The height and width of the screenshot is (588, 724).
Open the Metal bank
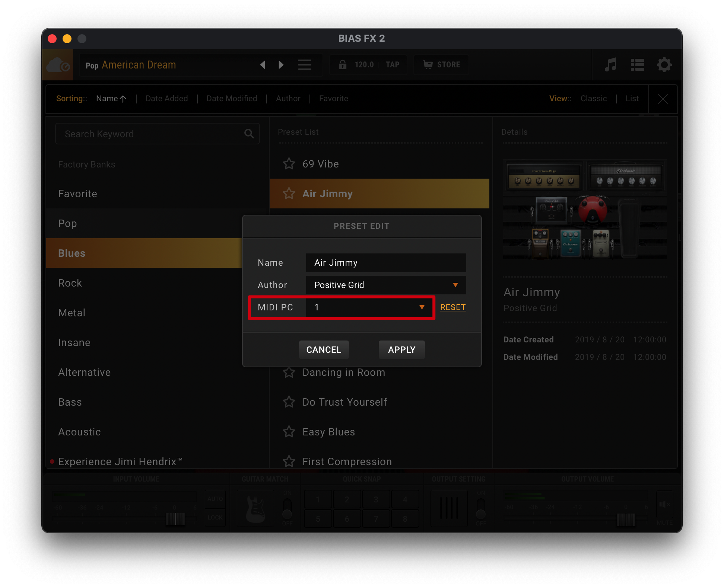tap(145, 313)
